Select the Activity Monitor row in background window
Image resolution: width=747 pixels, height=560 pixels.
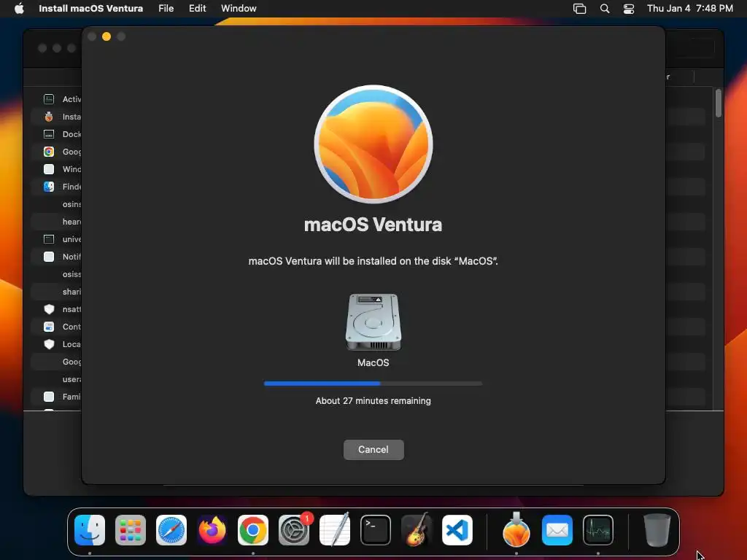click(56, 99)
